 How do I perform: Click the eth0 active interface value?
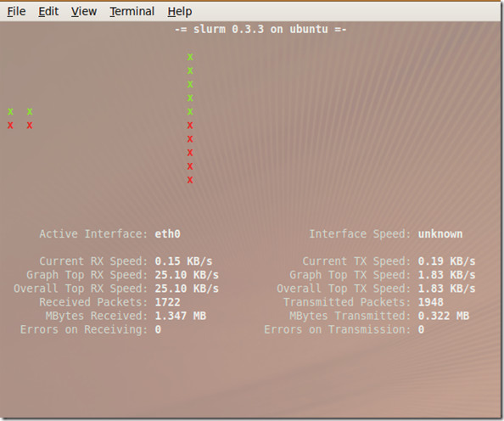(167, 233)
